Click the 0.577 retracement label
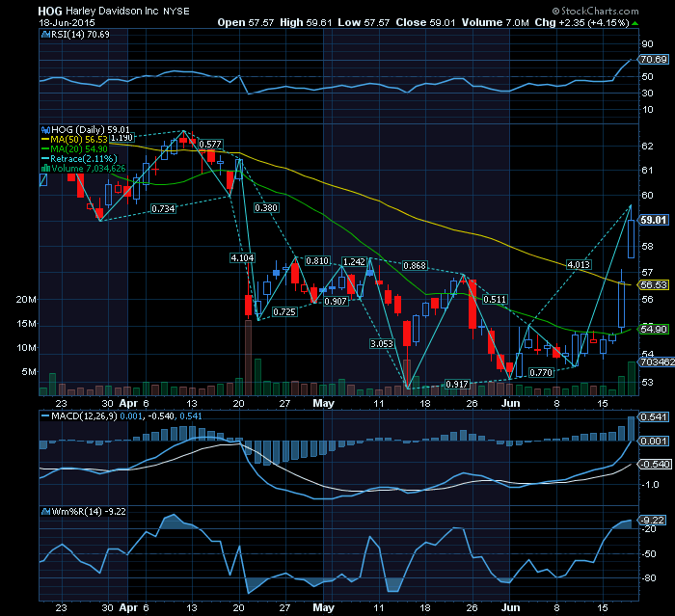The height and width of the screenshot is (616, 675). (210, 145)
